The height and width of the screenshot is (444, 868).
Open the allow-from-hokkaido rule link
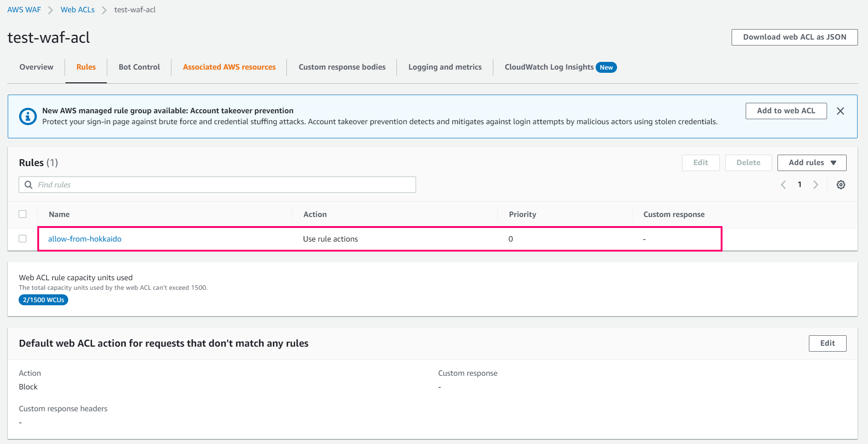(85, 239)
